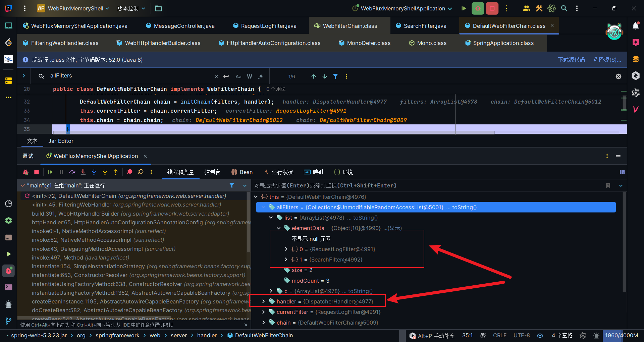Open the main menu hamburger dots
Screen dimensions: 644x342
24,8
